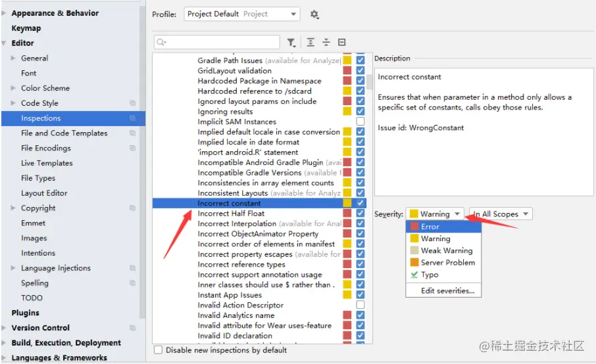Click the search magnifier icon
The width and height of the screenshot is (596, 364).
click(x=161, y=42)
